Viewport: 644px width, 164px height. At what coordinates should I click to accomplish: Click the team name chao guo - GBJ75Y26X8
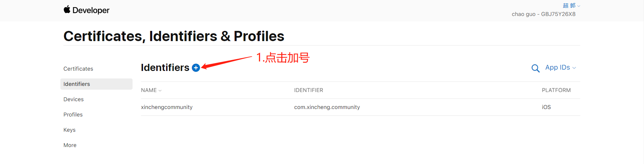[544, 14]
